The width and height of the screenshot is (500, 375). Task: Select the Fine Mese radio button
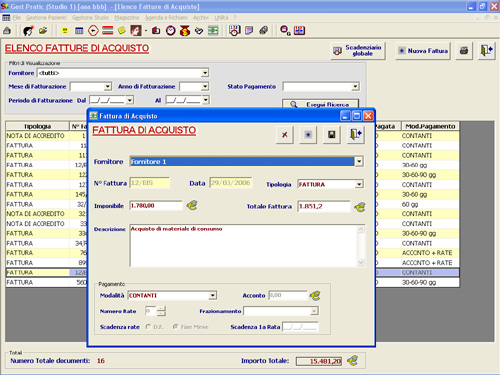pyautogui.click(x=175, y=327)
